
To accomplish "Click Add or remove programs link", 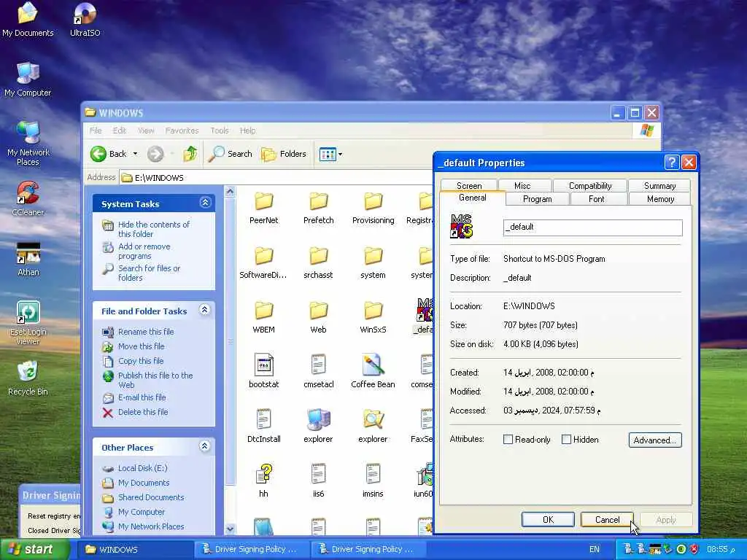I will tap(144, 251).
